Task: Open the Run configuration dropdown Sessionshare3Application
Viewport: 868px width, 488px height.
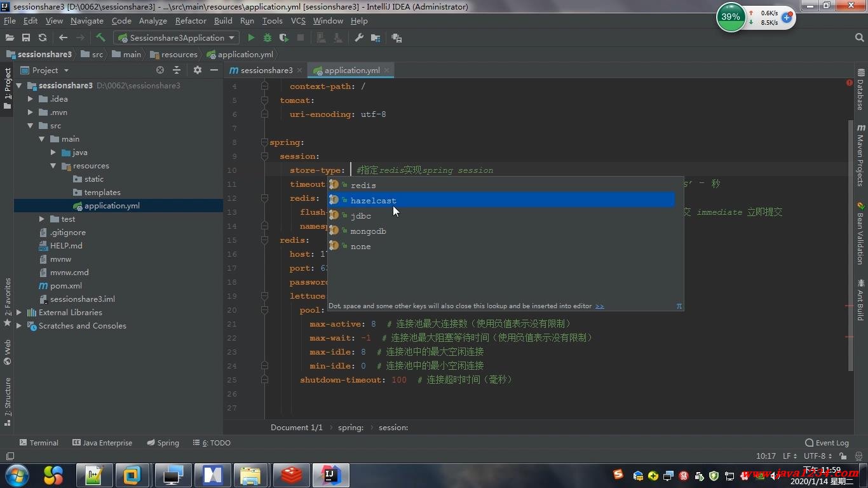Action: coord(175,38)
